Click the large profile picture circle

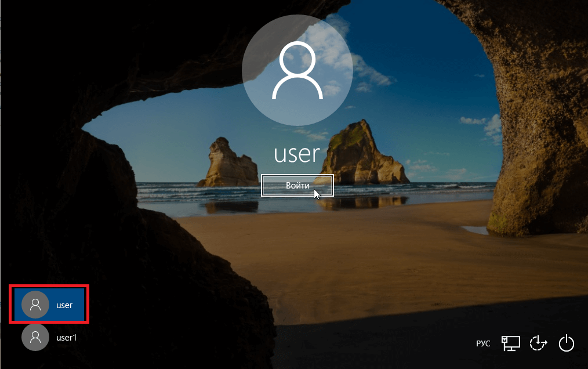point(297,69)
